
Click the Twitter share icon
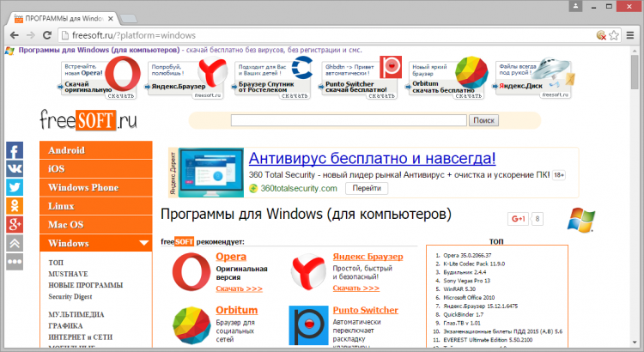tap(15, 187)
